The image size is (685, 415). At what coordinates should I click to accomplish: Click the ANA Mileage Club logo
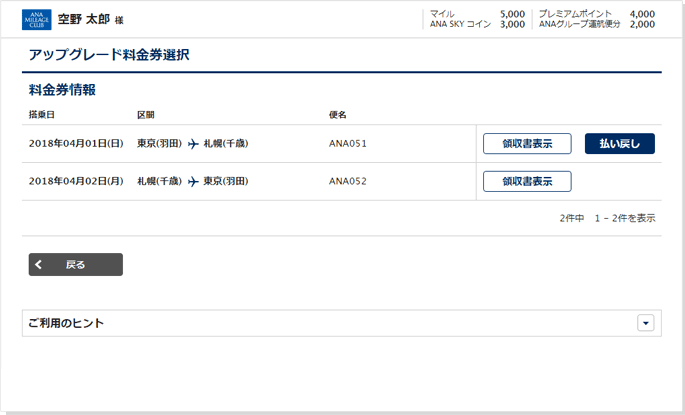[36, 19]
